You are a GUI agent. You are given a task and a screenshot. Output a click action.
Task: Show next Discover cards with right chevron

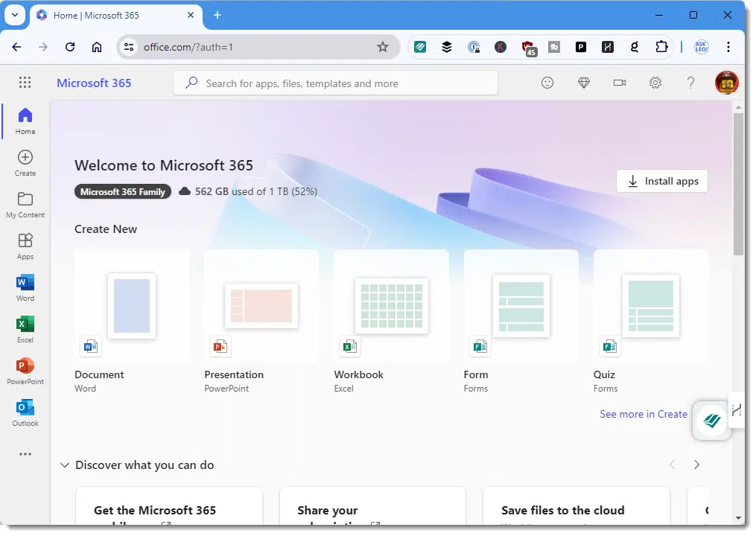(696, 465)
